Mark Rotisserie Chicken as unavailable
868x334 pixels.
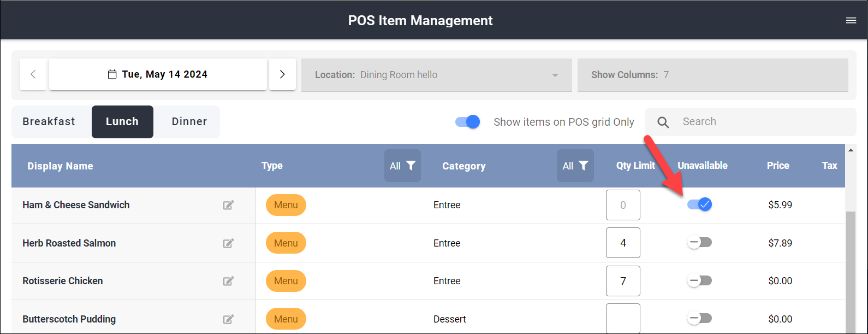(699, 280)
